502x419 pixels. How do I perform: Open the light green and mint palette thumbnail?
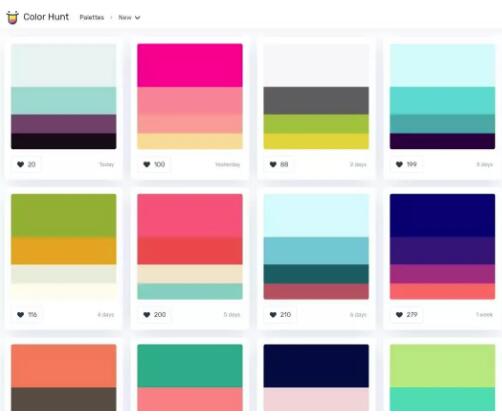click(x=442, y=377)
